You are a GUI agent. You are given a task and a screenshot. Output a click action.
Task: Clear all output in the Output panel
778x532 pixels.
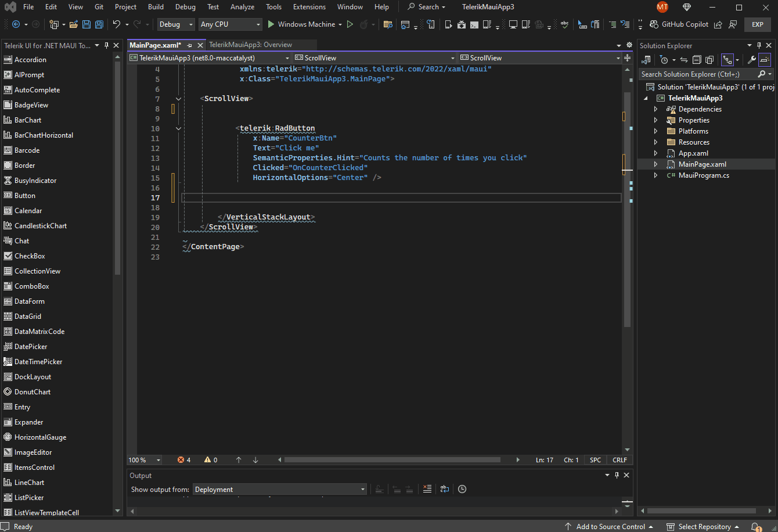tap(427, 489)
